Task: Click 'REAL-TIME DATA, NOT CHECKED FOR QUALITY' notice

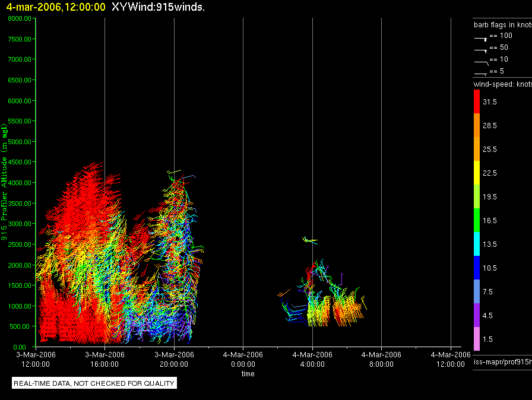Action: click(94, 383)
